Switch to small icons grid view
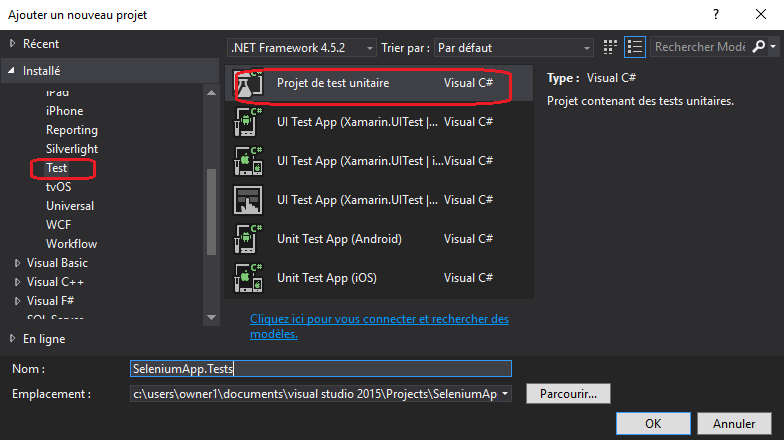 pos(612,47)
